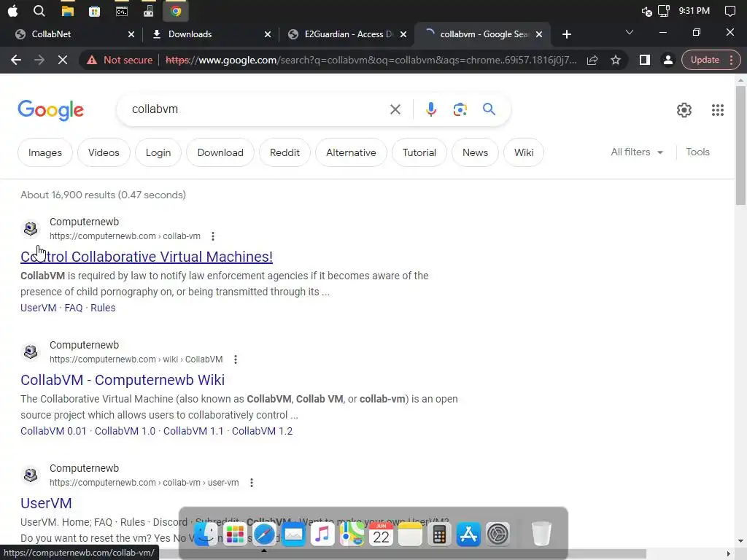
Task: Filter results by News
Action: tap(475, 152)
